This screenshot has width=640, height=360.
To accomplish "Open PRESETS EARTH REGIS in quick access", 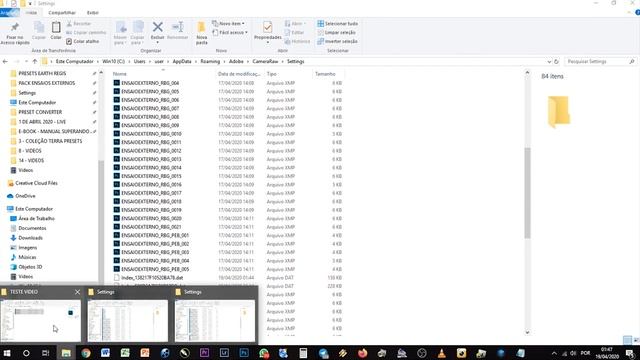I will [x=42, y=73].
